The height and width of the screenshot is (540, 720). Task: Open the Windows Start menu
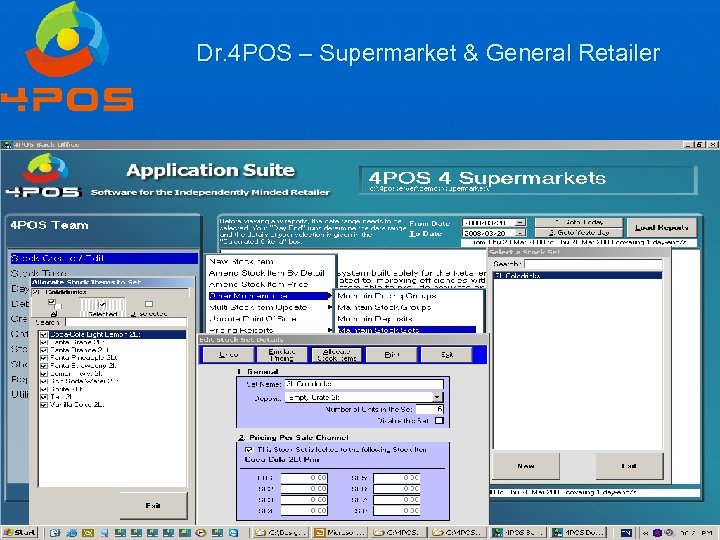point(19,533)
